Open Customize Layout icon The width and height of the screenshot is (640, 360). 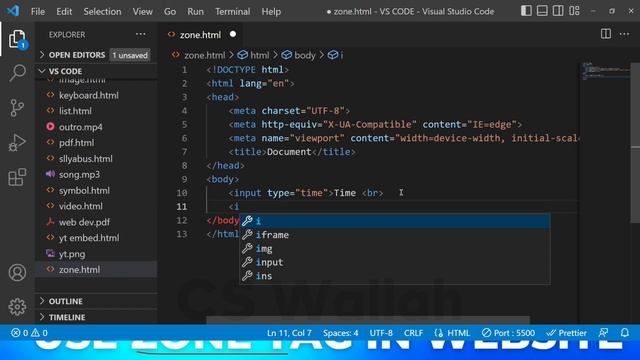(574, 11)
